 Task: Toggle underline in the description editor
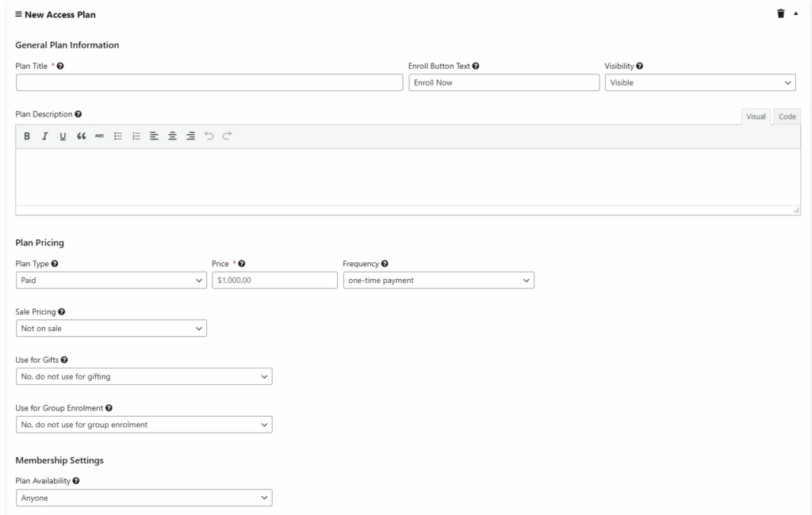63,136
